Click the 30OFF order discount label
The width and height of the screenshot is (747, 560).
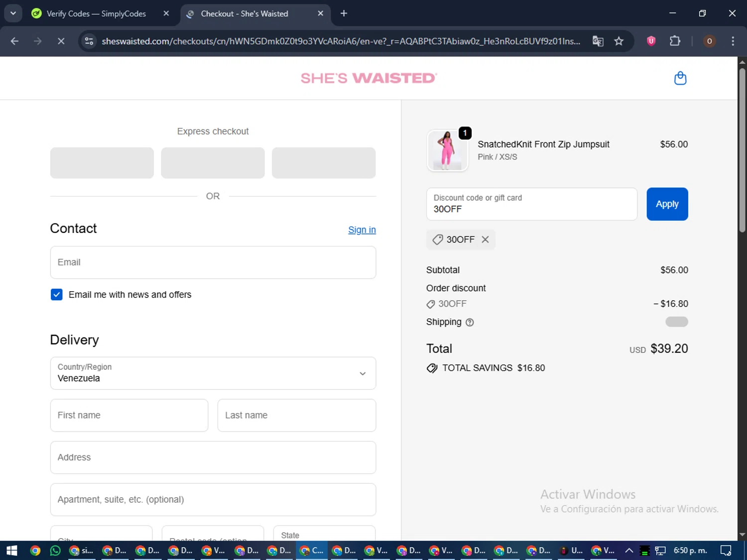click(x=452, y=304)
